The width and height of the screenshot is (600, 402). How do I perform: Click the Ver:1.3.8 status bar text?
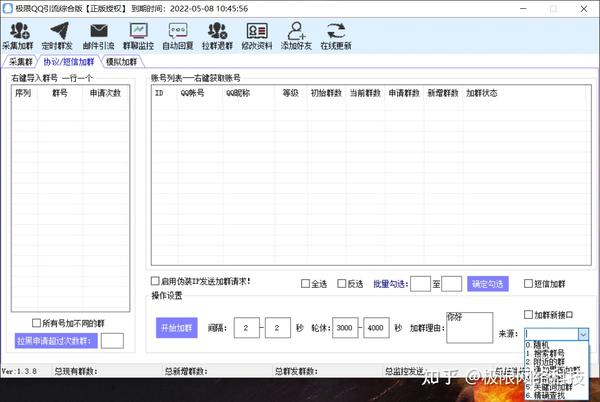19,371
